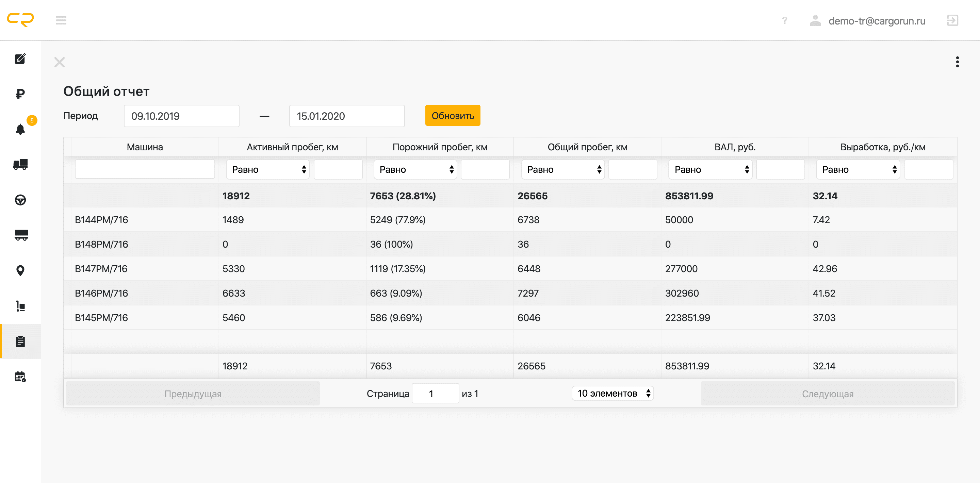The image size is (980, 483).
Task: Click the Машина filter text field
Action: pos(145,169)
